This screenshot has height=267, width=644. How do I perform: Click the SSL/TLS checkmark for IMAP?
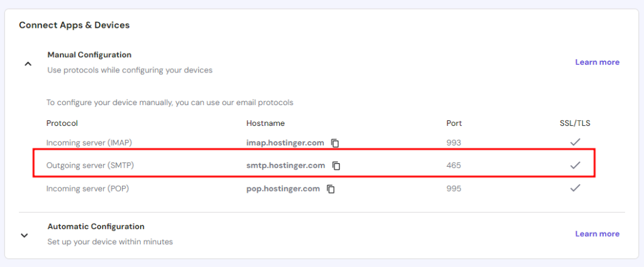575,142
